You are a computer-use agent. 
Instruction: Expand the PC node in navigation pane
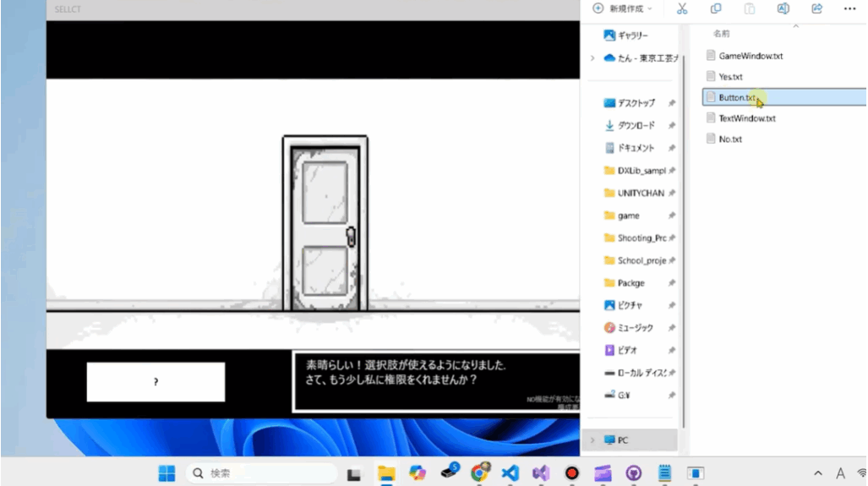(x=592, y=440)
